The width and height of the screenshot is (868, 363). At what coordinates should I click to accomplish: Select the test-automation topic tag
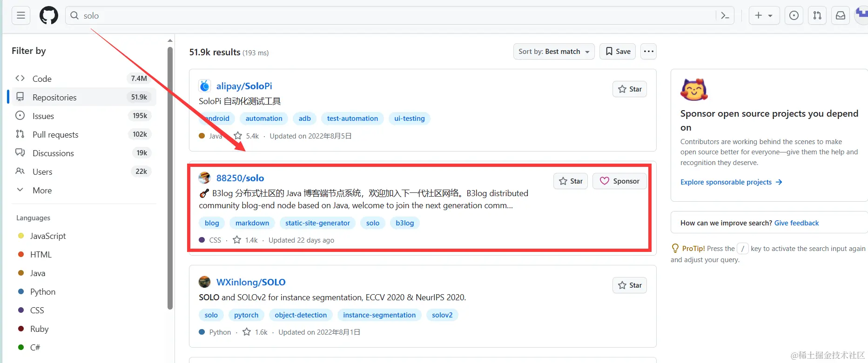[352, 119]
